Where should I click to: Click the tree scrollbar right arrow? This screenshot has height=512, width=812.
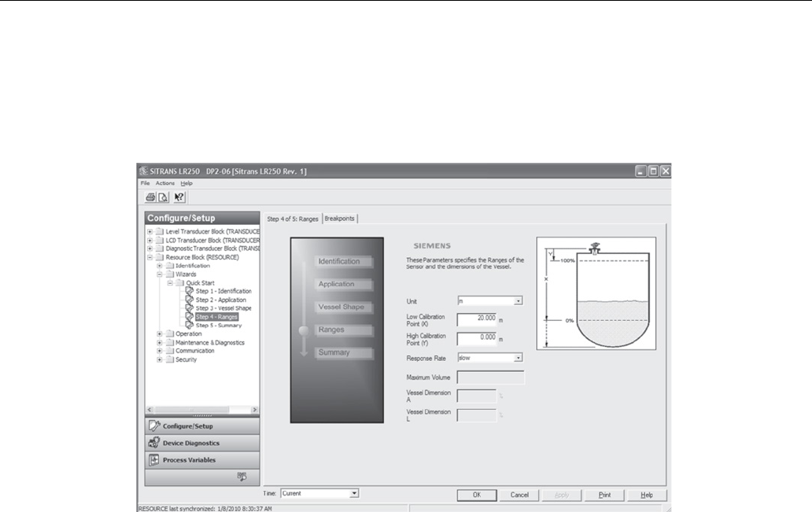click(254, 410)
